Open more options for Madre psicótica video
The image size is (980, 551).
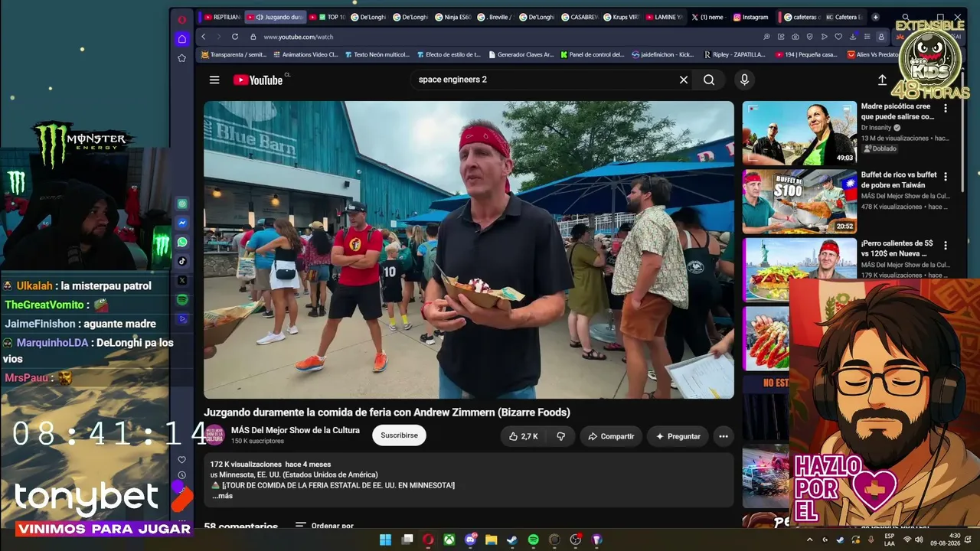point(946,109)
